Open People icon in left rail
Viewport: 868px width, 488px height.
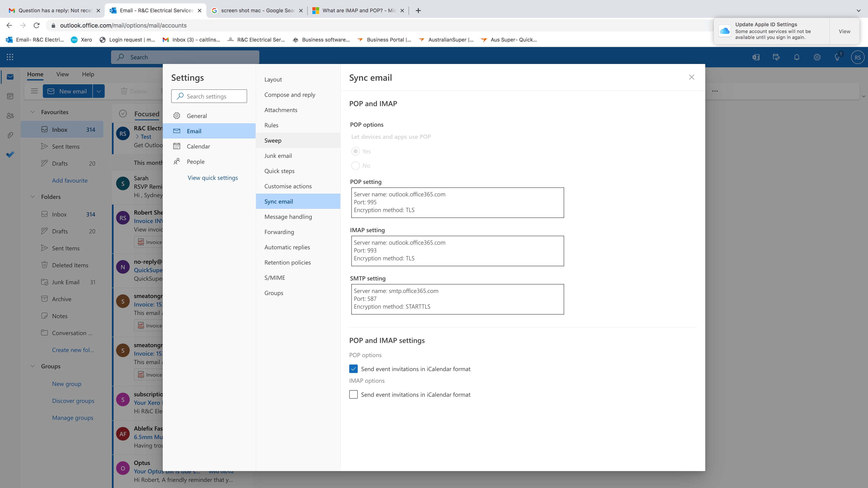coord(10,116)
